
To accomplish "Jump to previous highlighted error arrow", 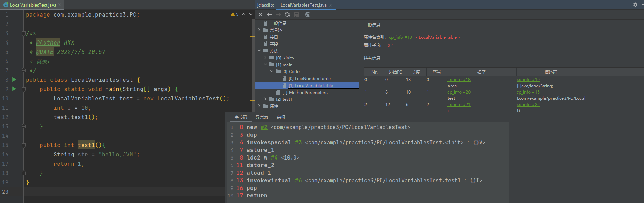I will (244, 14).
